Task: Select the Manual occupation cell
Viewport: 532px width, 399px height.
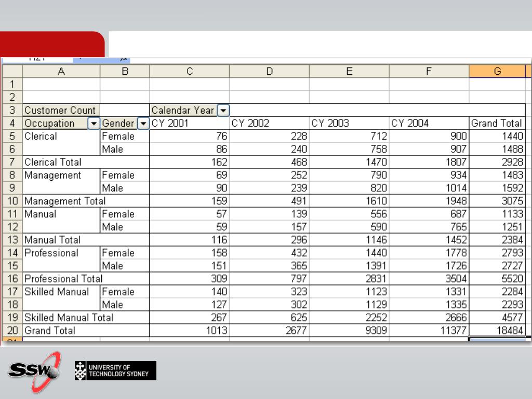Action: (61, 214)
